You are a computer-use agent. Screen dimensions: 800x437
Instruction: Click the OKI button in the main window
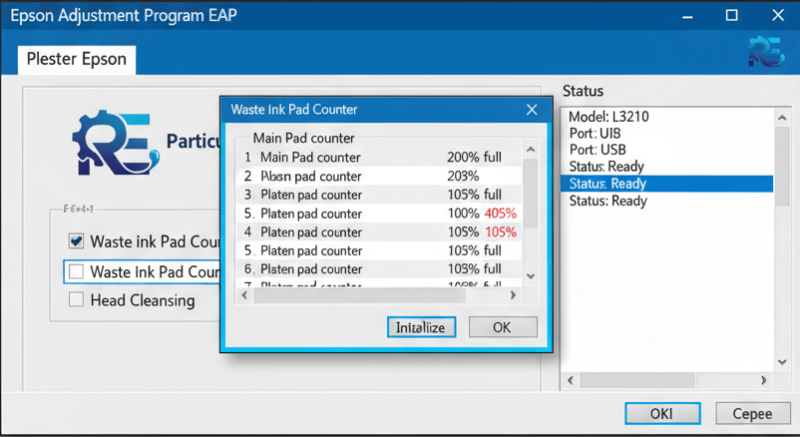[x=662, y=414]
